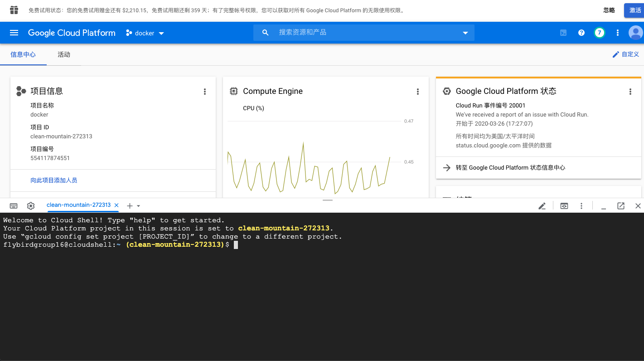Toggle the Cloud Shell keyboard icon
The width and height of the screenshot is (644, 361).
[14, 206]
